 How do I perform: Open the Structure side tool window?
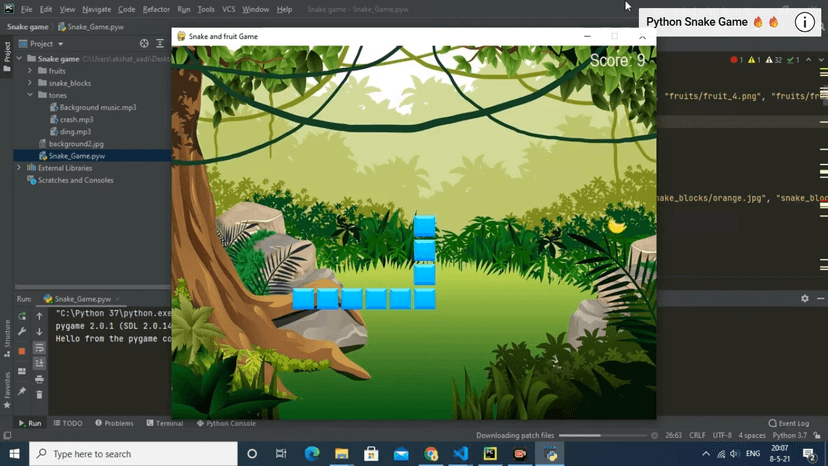point(7,338)
